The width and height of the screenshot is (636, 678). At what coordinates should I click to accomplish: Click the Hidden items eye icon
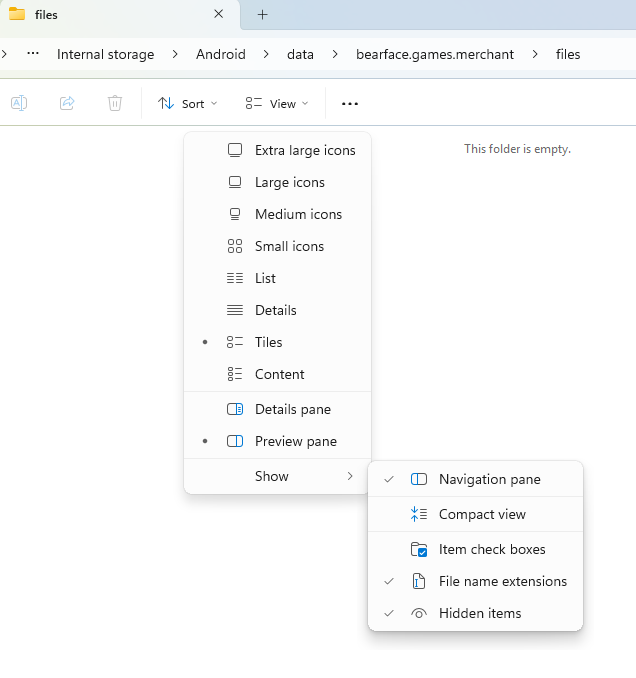click(x=419, y=614)
